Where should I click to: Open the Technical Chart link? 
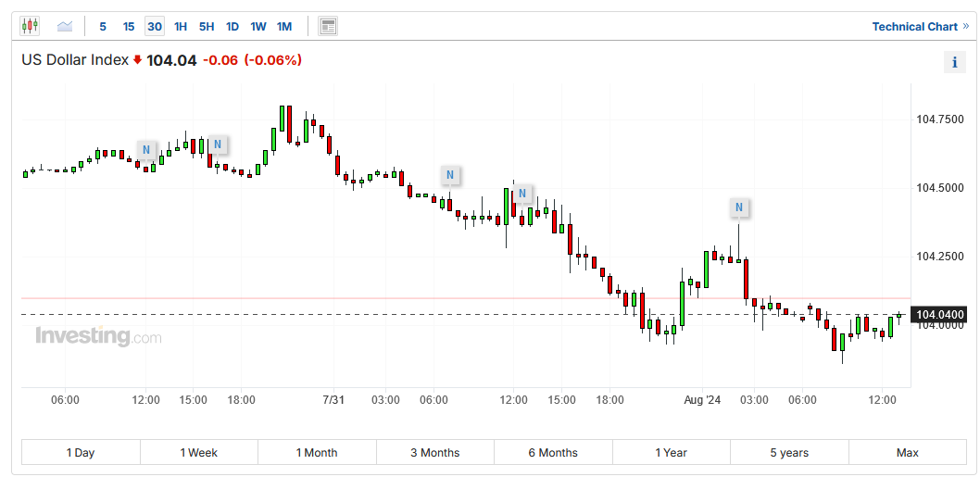click(x=919, y=27)
